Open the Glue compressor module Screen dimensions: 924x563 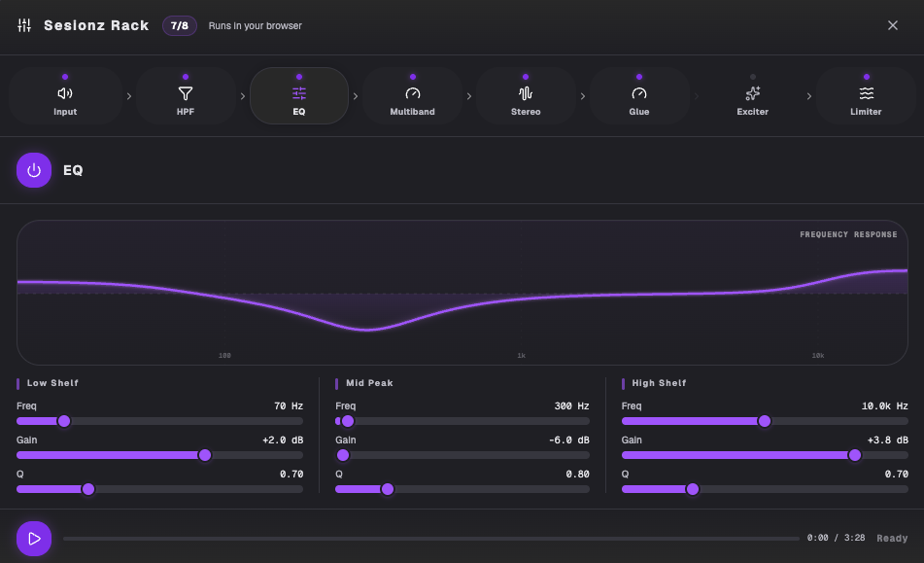coord(639,95)
